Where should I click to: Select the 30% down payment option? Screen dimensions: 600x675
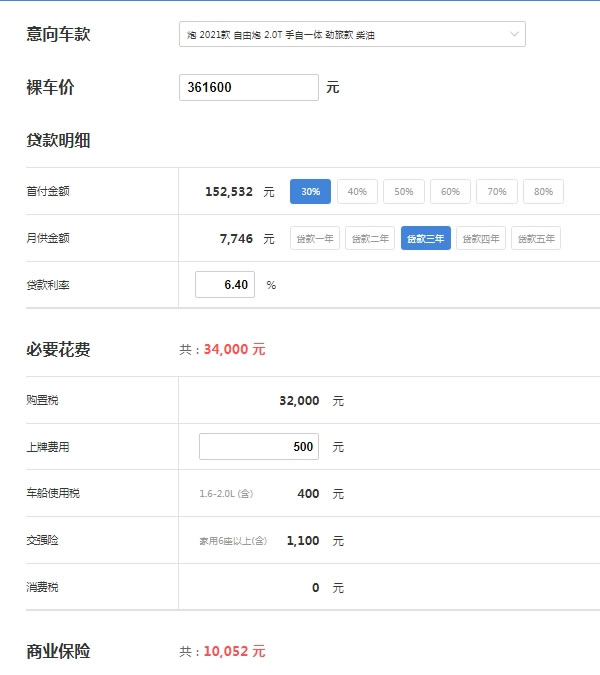coord(310,192)
